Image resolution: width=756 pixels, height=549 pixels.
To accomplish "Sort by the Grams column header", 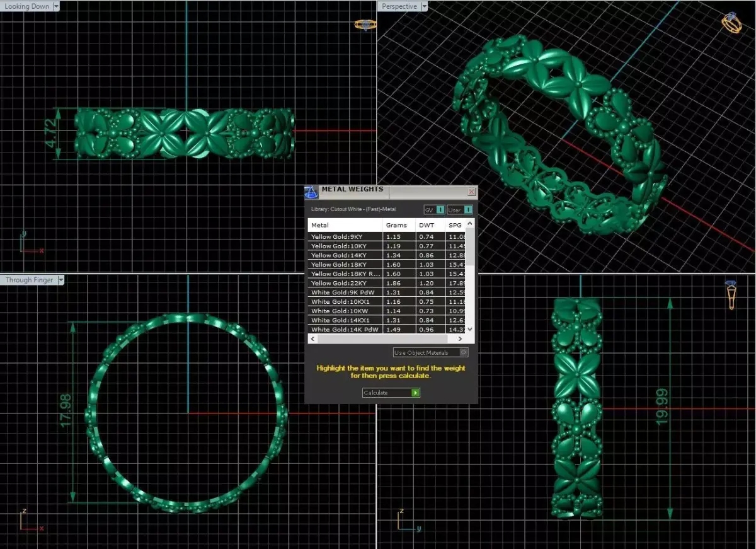I will [x=399, y=225].
